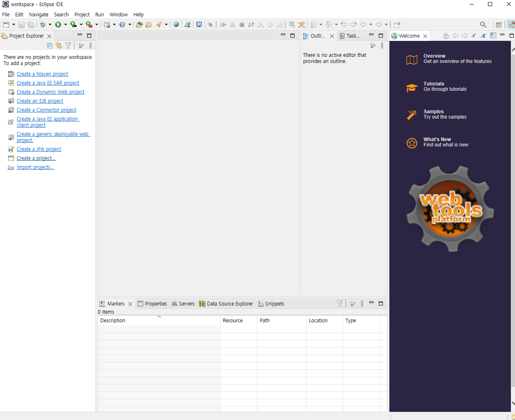The width and height of the screenshot is (515, 420).
Task: Click the Markers view filter funnel icon
Action: [x=340, y=303]
